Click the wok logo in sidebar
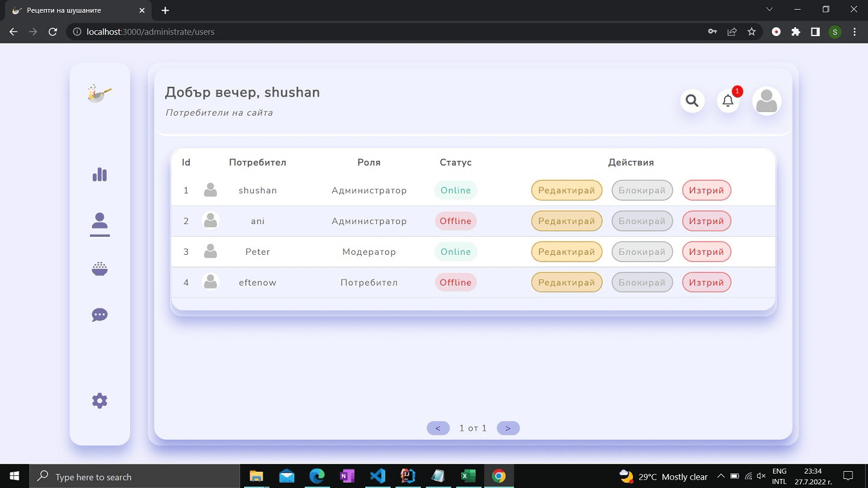The image size is (868, 488). 99,93
